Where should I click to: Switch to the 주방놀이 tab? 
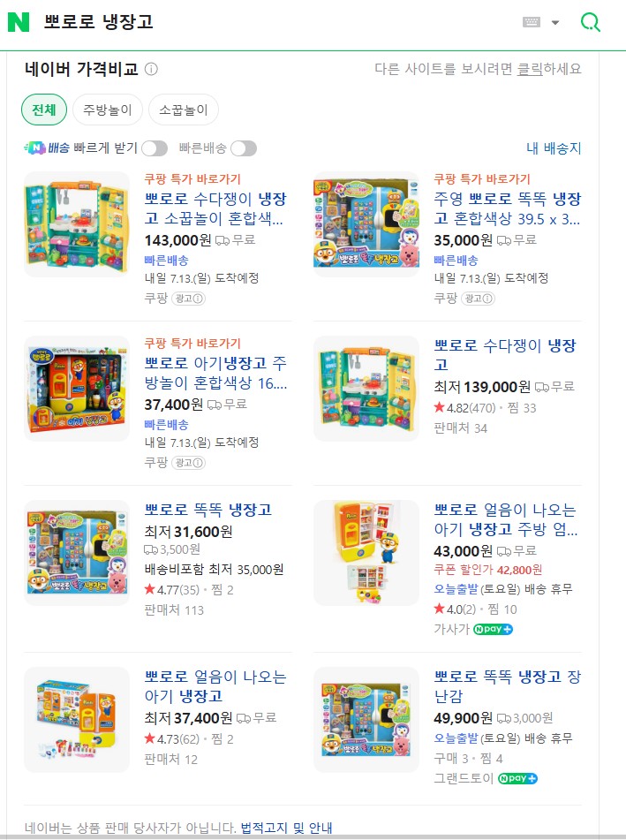click(x=108, y=110)
